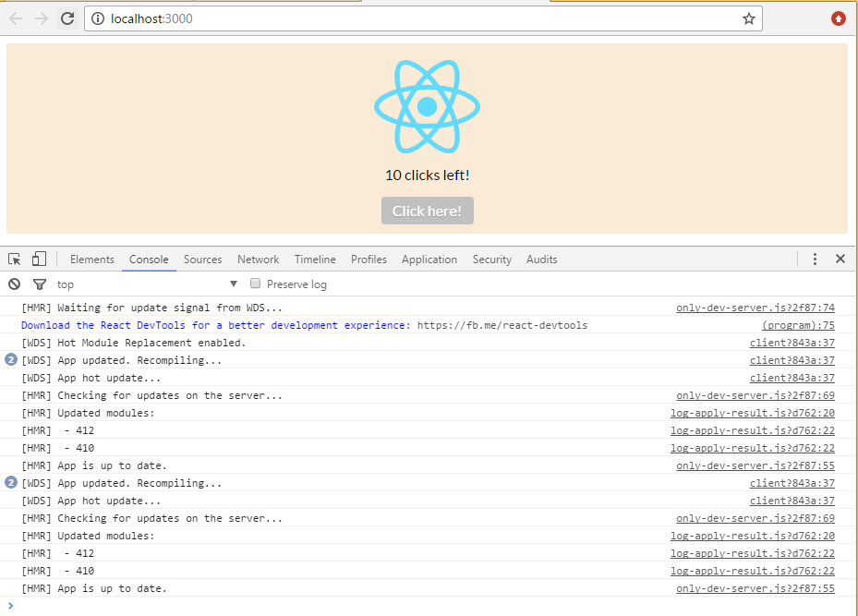
Task: Close the DevTools panel
Action: click(840, 259)
